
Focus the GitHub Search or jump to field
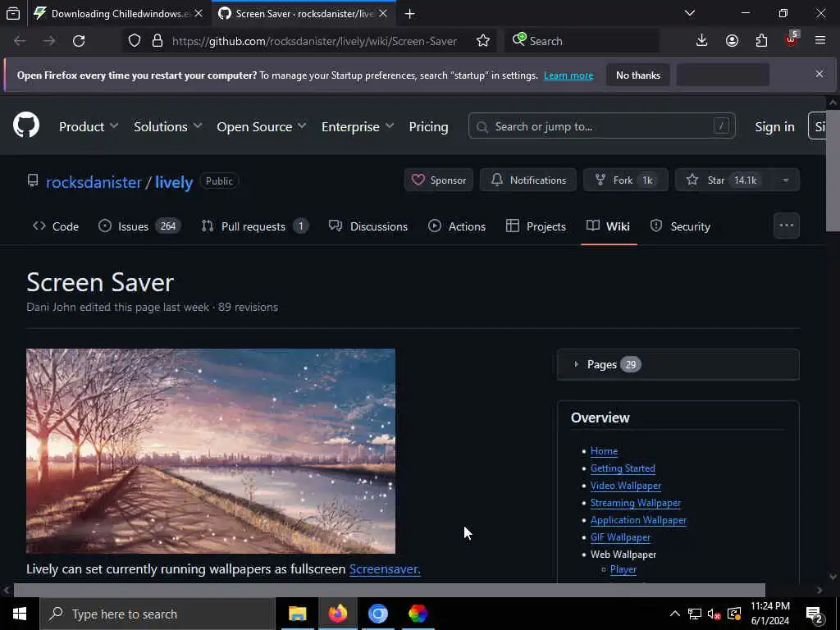(x=601, y=126)
